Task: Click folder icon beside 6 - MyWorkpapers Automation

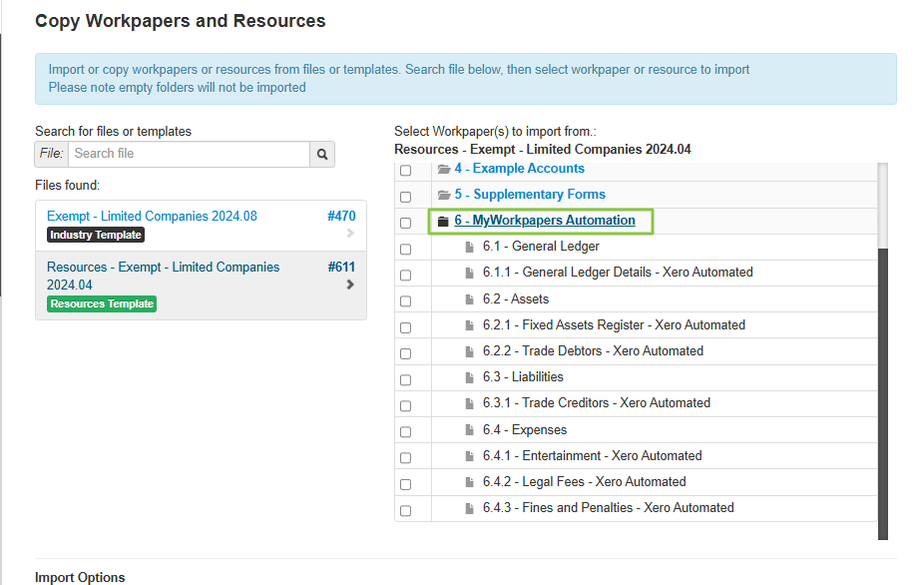Action: coord(444,221)
